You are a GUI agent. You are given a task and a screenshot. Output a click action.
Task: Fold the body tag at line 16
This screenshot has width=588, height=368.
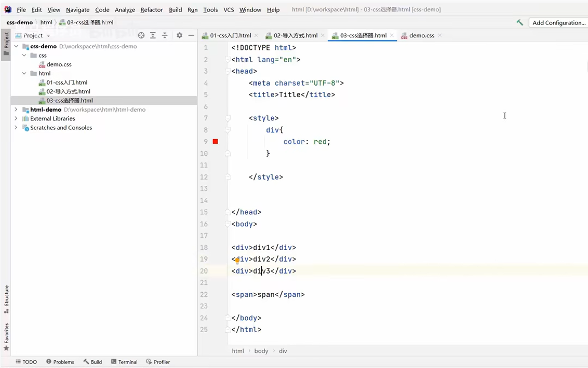click(x=228, y=224)
